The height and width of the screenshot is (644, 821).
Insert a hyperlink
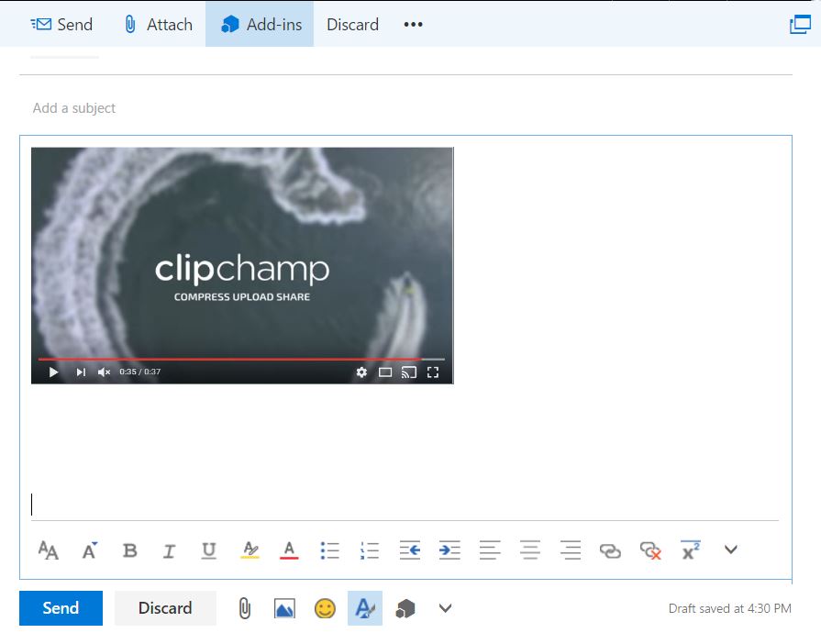(x=610, y=550)
